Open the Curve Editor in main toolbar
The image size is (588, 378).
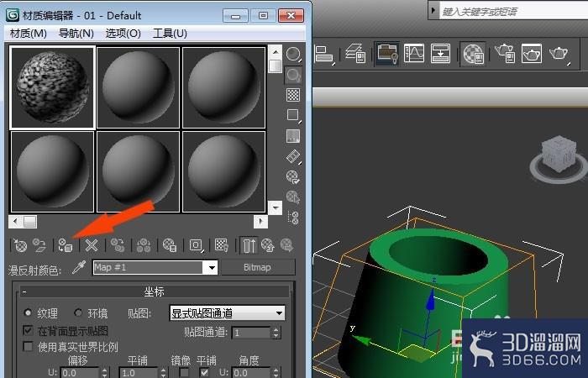(414, 53)
